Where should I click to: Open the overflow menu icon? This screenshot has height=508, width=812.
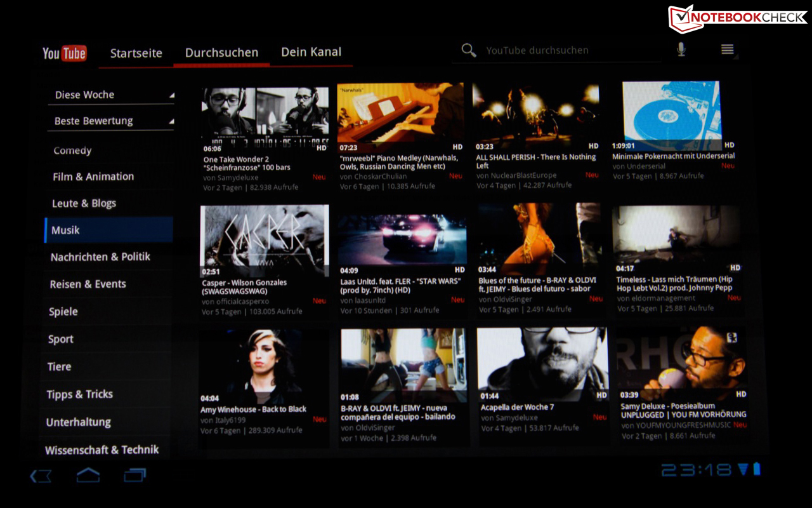tap(727, 50)
